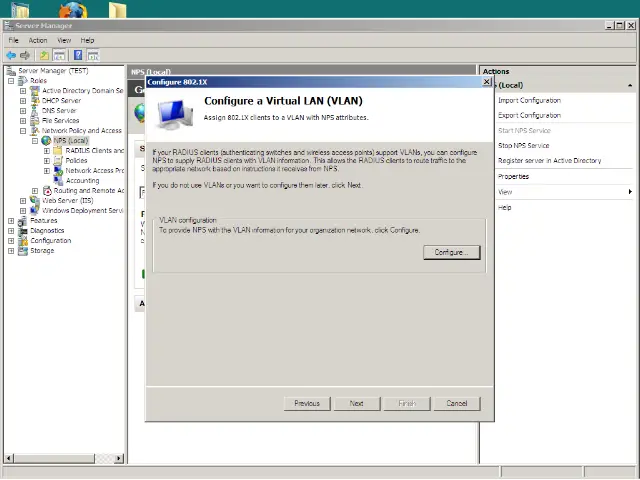Collapse the NPS (Local) Actions section arrow

630,85
